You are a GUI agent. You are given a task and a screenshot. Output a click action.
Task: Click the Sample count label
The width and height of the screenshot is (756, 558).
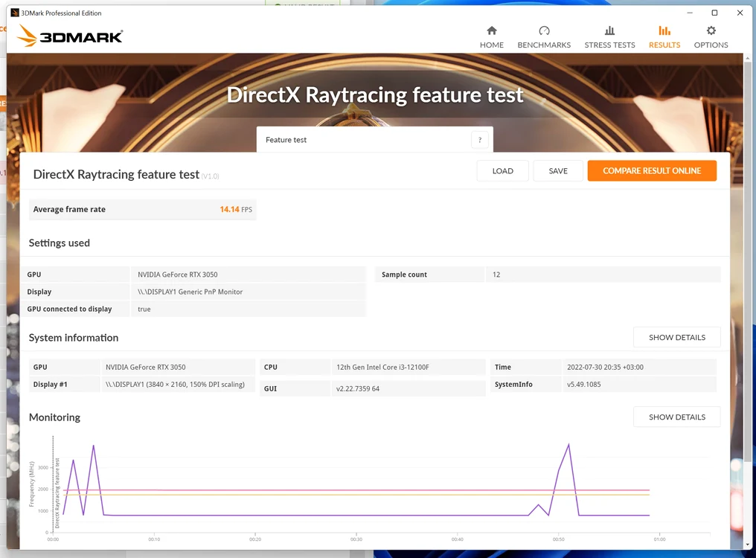coord(404,275)
